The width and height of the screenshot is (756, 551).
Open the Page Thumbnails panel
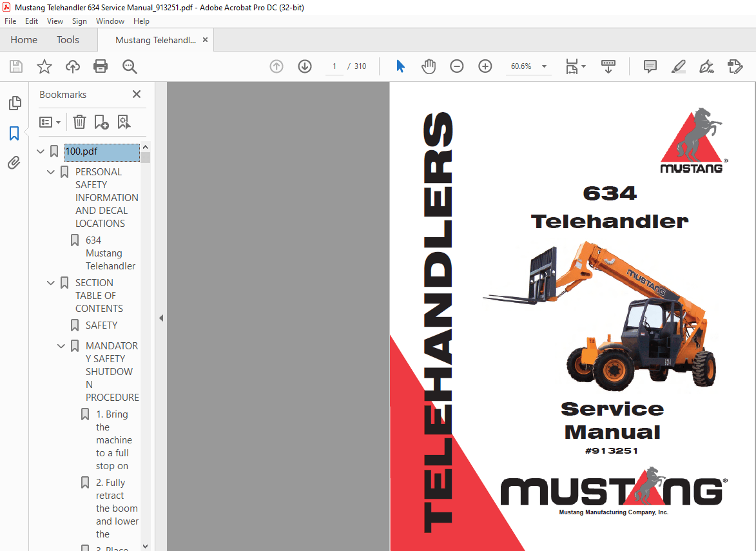pos(15,102)
